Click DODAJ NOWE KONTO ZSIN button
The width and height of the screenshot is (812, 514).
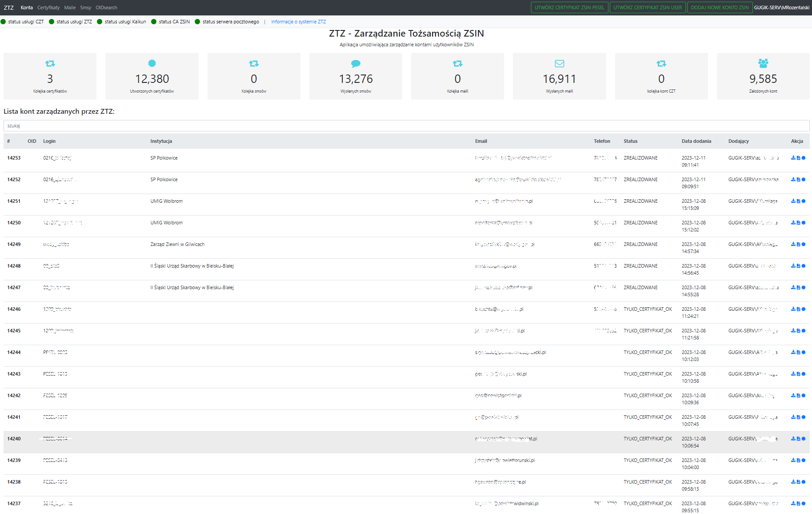coord(719,7)
